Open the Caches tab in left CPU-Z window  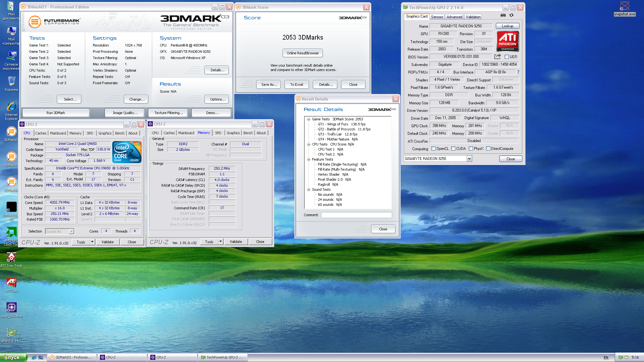click(41, 133)
